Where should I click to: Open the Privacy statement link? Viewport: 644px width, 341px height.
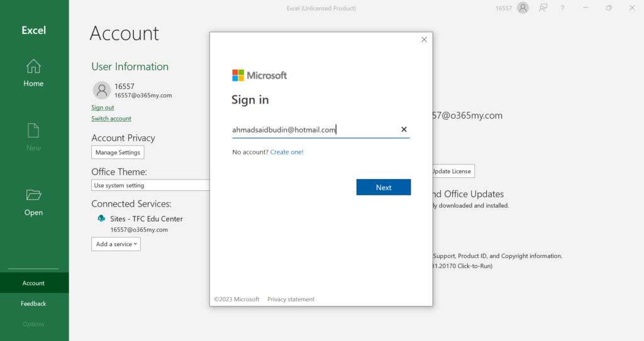pos(291,299)
